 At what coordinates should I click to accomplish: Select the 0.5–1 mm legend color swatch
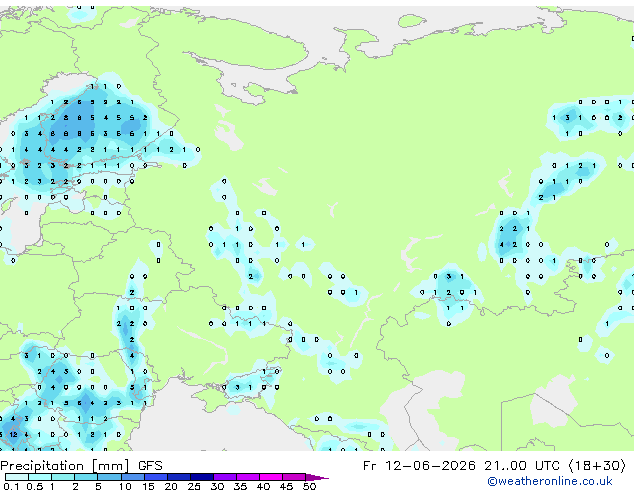pyautogui.click(x=40, y=477)
